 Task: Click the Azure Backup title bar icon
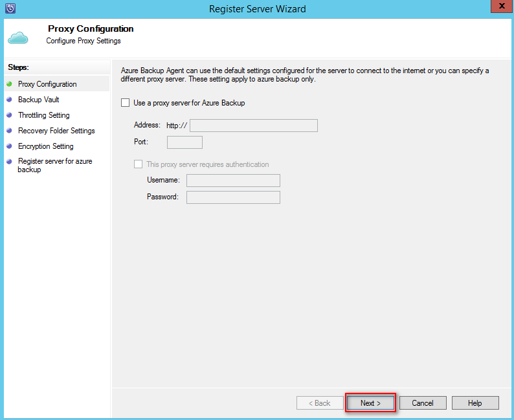[10, 8]
